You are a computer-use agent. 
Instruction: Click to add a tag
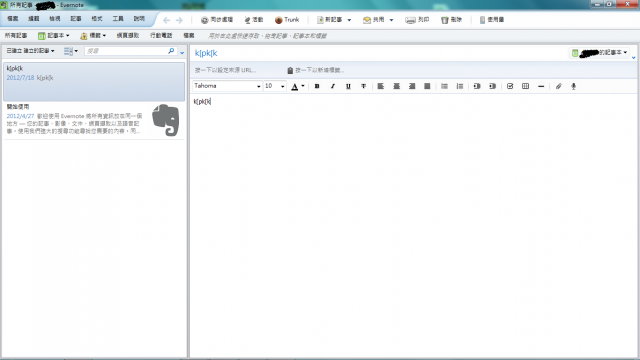coord(316,70)
